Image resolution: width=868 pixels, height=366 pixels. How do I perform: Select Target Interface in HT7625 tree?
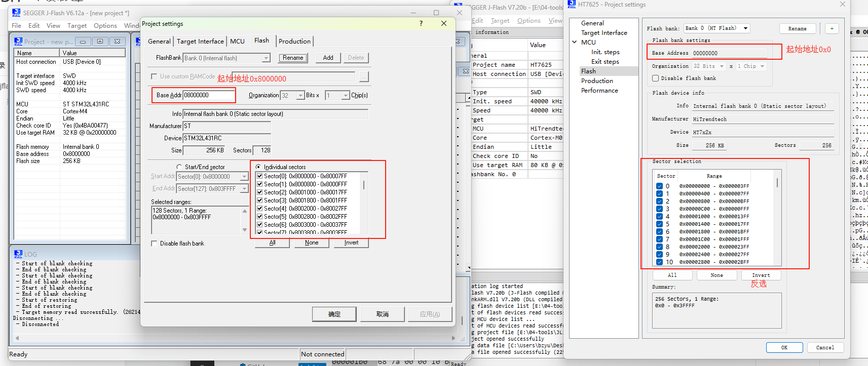(604, 33)
